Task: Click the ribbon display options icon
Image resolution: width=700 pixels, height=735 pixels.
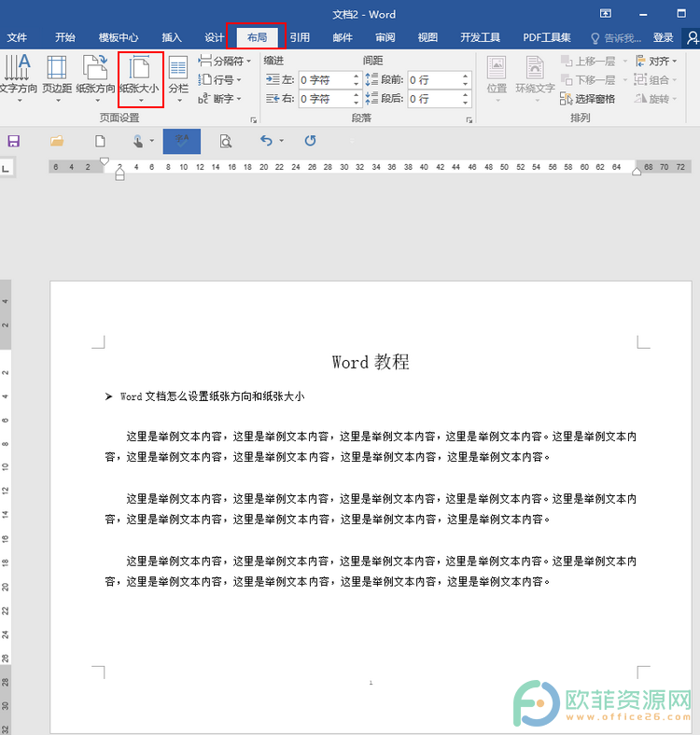Action: [606, 14]
